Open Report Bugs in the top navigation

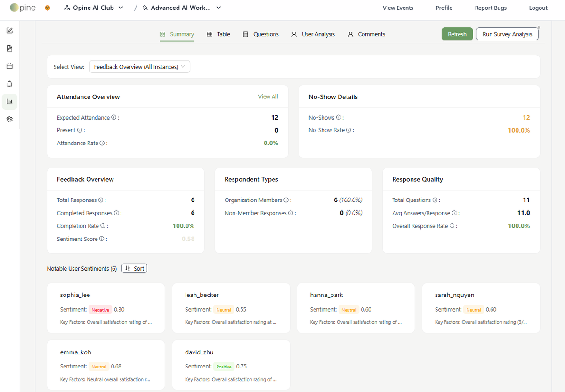click(x=491, y=8)
